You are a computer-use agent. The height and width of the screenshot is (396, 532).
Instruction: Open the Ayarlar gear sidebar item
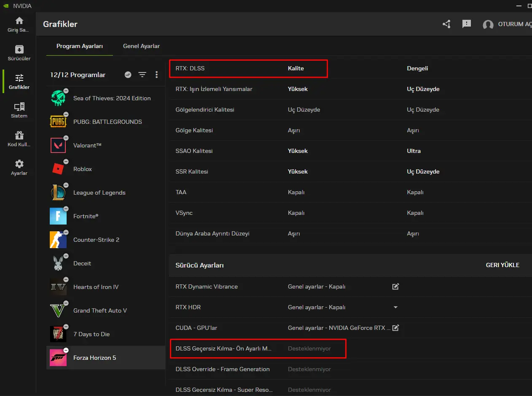tap(19, 167)
